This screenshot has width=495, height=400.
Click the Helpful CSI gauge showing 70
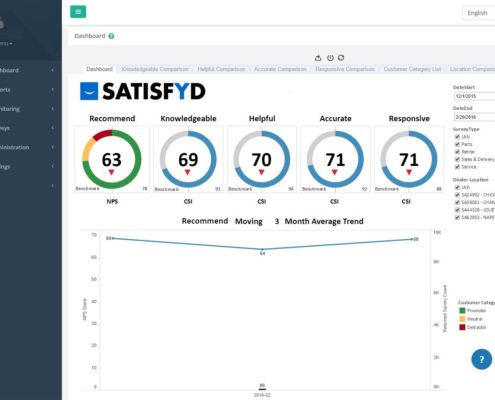click(262, 159)
